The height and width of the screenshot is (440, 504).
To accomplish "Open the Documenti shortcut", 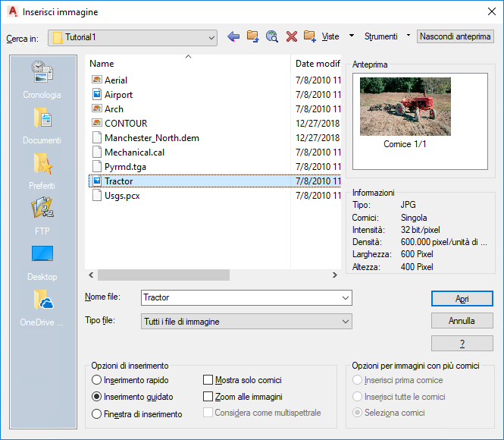I will click(42, 125).
